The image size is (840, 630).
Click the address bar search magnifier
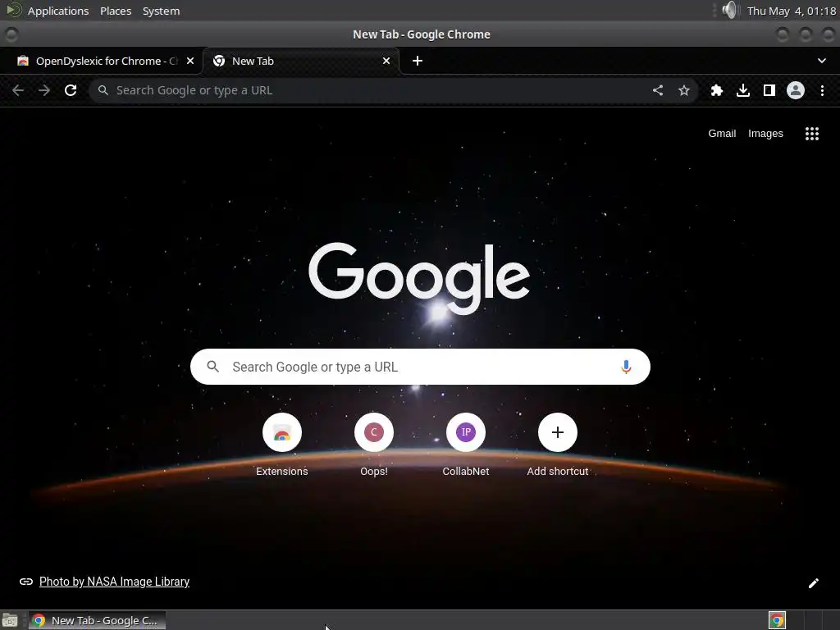click(103, 90)
